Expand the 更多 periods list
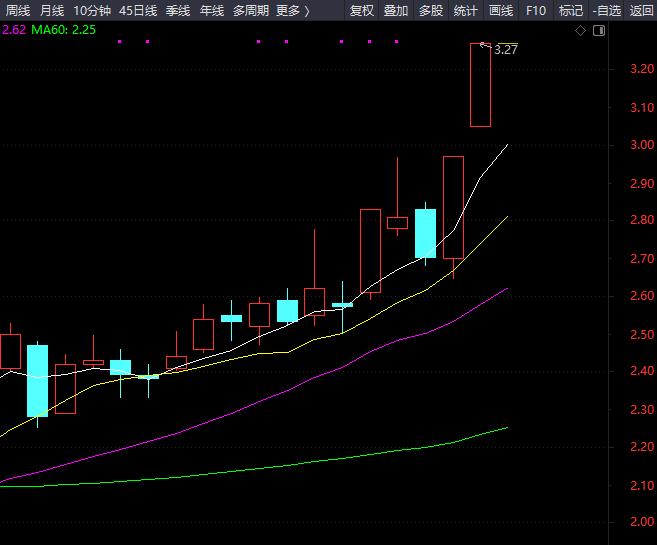Screen dimensions: 657x545 click(292, 10)
